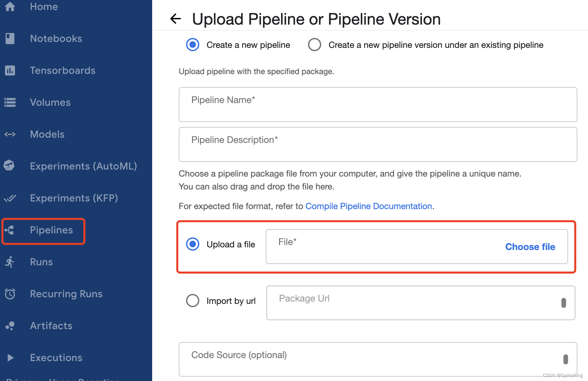Viewport: 588px width, 381px height.
Task: Click into the Pipeline Name field
Action: click(x=378, y=104)
